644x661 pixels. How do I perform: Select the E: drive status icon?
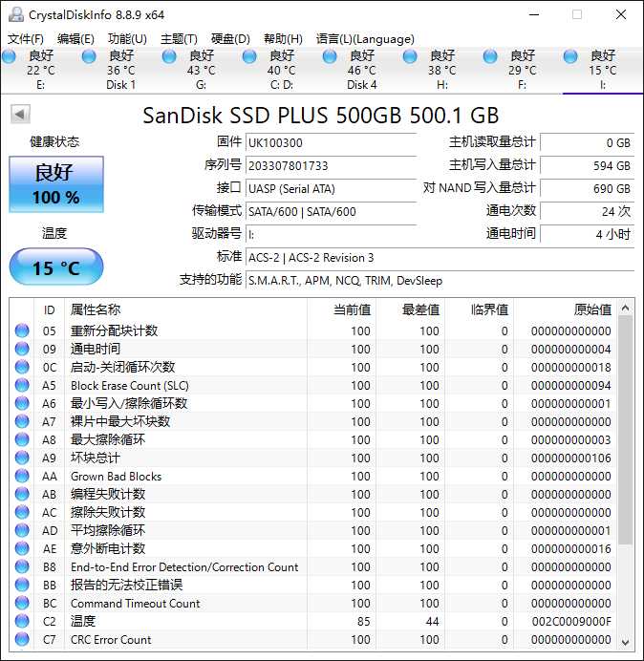click(x=9, y=56)
